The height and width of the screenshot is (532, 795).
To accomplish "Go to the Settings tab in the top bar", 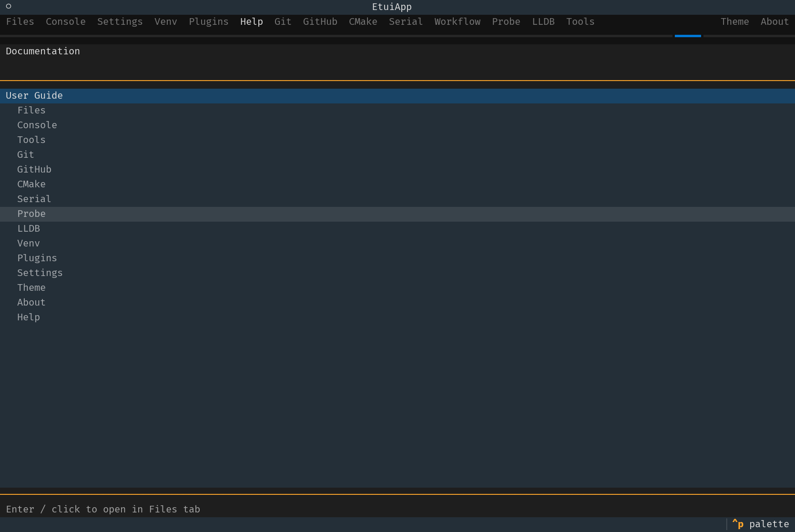I will coord(120,22).
